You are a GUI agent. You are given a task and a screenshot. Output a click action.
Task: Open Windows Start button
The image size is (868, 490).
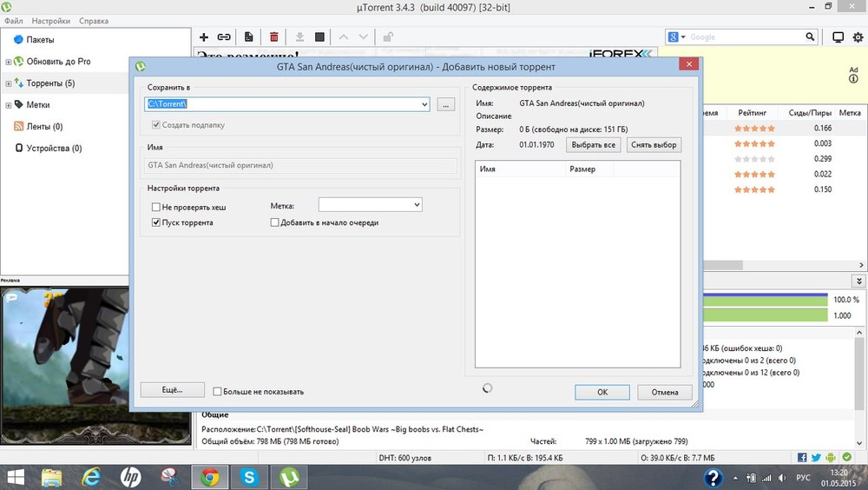[16, 477]
